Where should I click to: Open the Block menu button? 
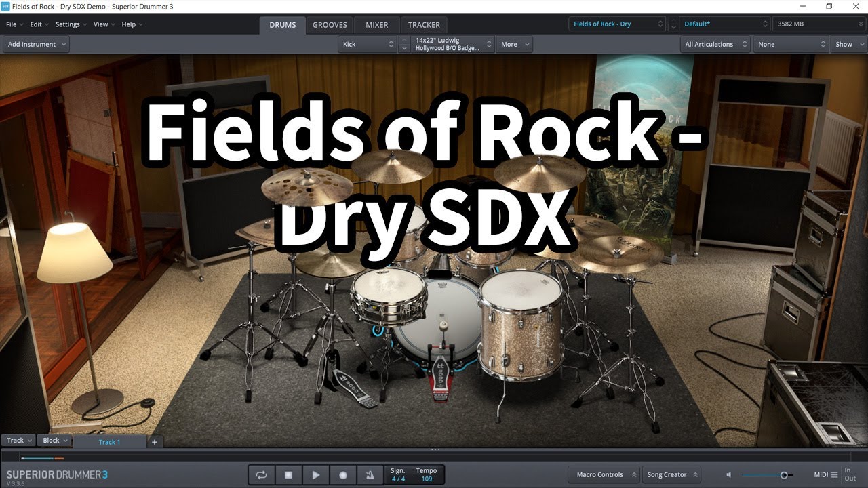coord(54,441)
